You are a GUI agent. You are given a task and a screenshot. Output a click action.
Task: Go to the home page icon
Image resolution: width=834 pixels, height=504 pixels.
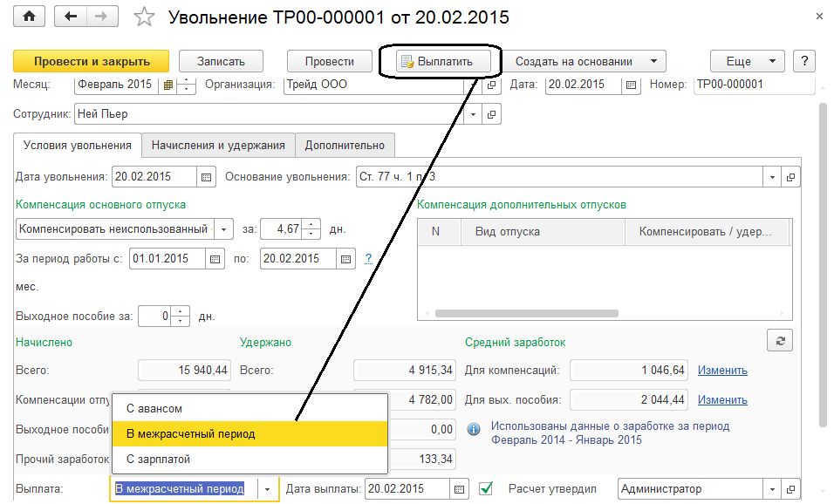(30, 17)
